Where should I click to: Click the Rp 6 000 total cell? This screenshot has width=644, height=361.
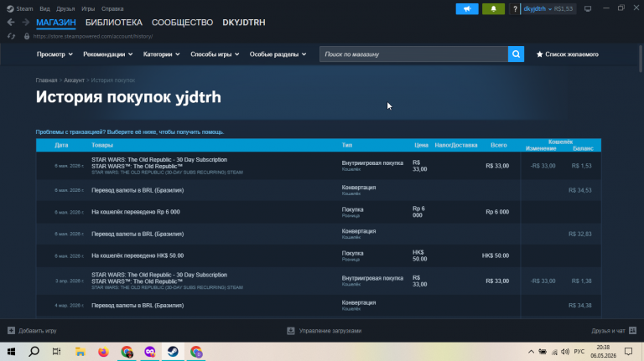497,212
